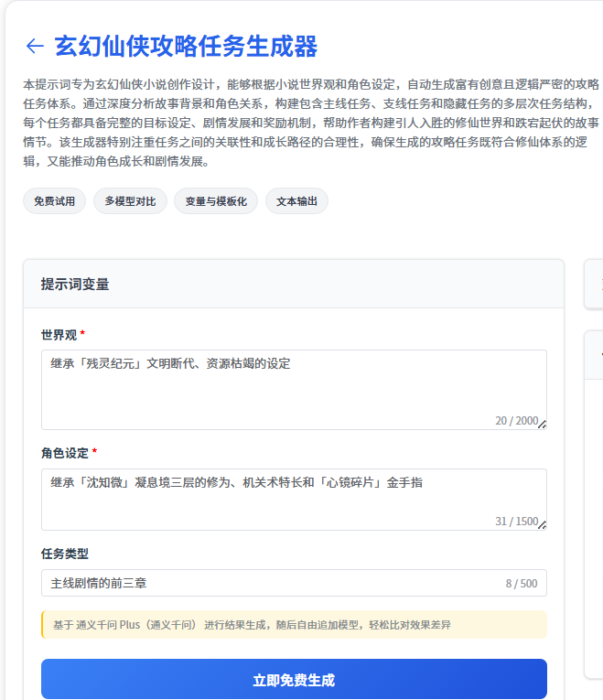This screenshot has width=603, height=700.
Task: Click the 任务类型 input field
Action: pos(265,584)
